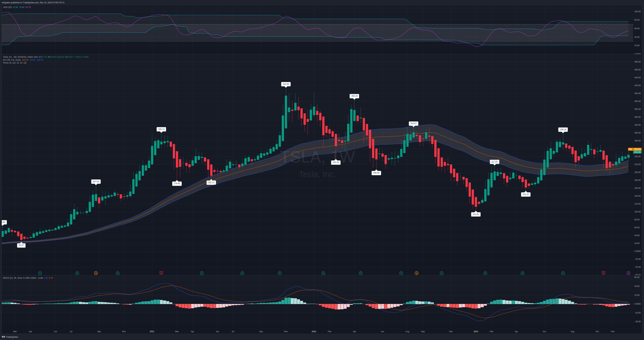Click the 167.50 pivot high label

[96, 182]
